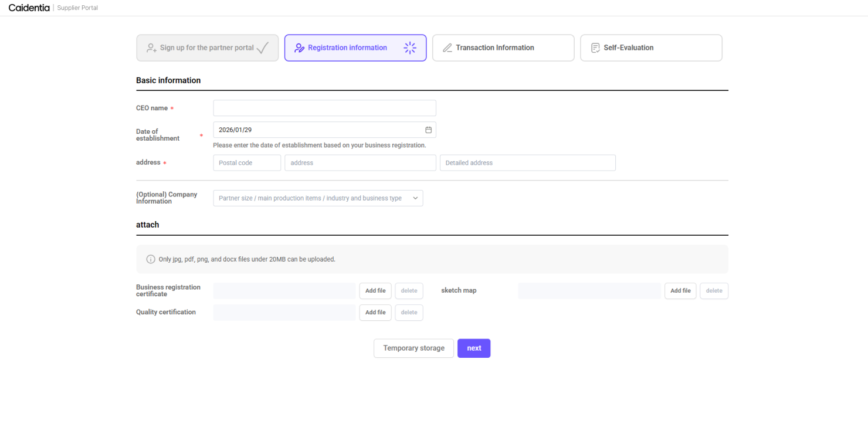The height and width of the screenshot is (427, 868).
Task: Click the checklist icon on Self-Evaluation
Action: pyautogui.click(x=595, y=48)
